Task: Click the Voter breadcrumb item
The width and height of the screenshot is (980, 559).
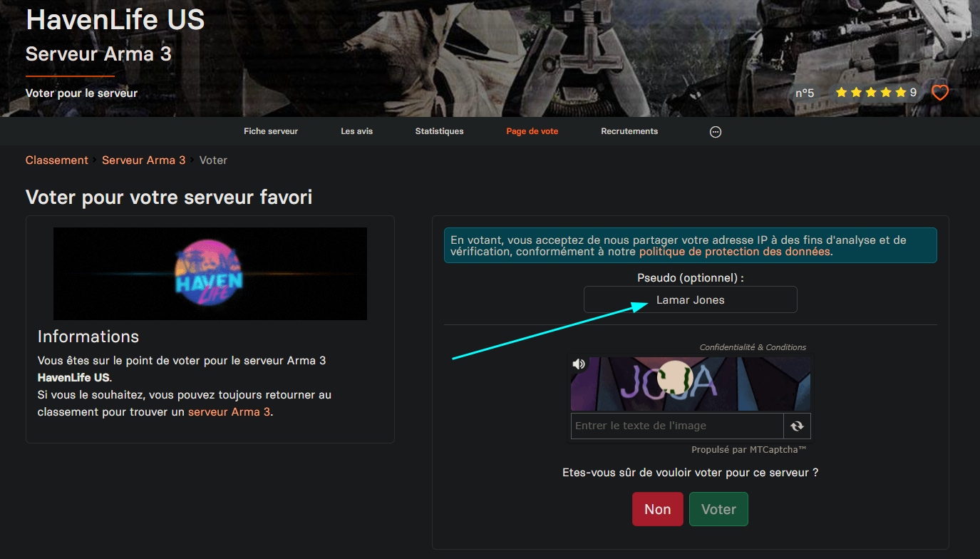Action: [x=213, y=160]
